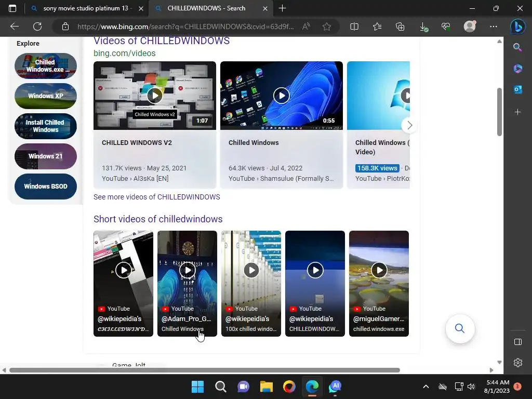Open Bing Chat sidebar button
This screenshot has height=399, width=532.
click(x=518, y=27)
